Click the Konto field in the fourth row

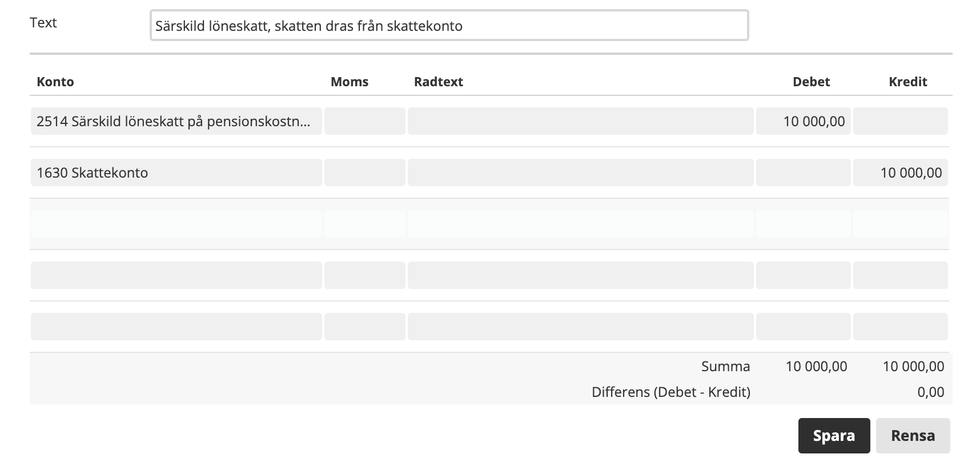click(x=176, y=275)
